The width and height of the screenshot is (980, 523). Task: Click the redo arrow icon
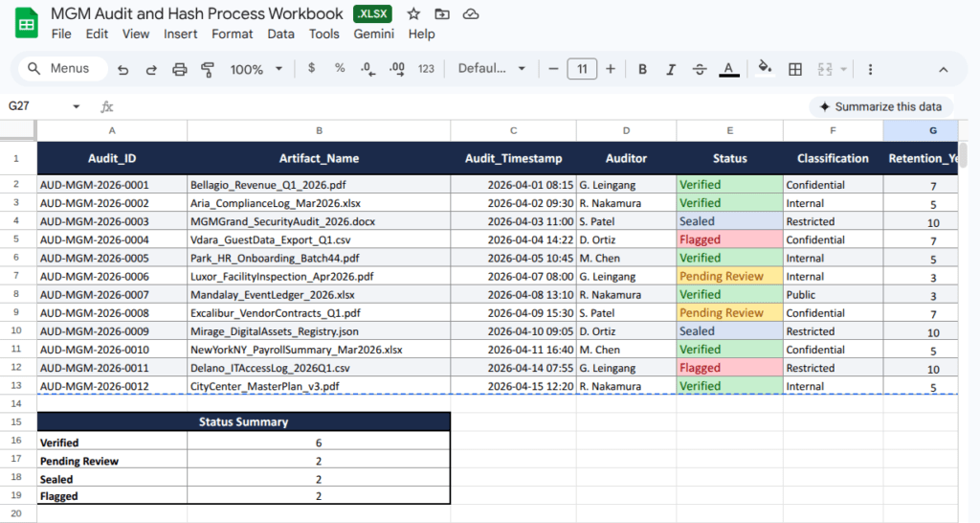coord(151,69)
